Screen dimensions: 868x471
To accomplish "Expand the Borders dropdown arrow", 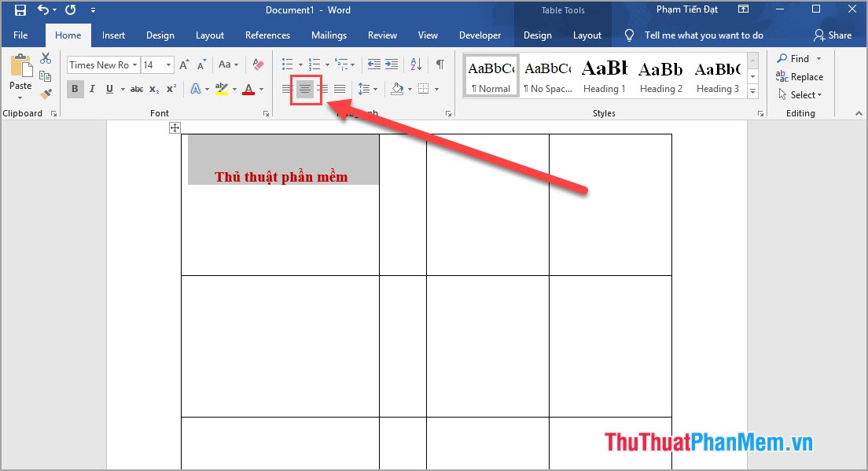I will coord(437,89).
